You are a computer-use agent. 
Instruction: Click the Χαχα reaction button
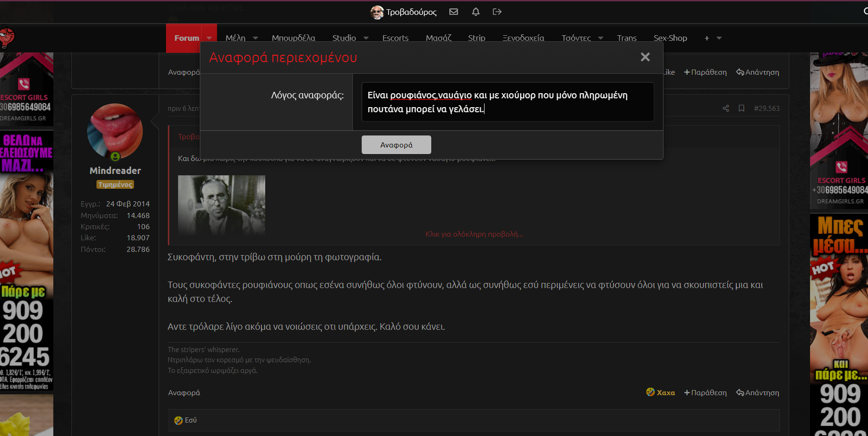coord(661,392)
